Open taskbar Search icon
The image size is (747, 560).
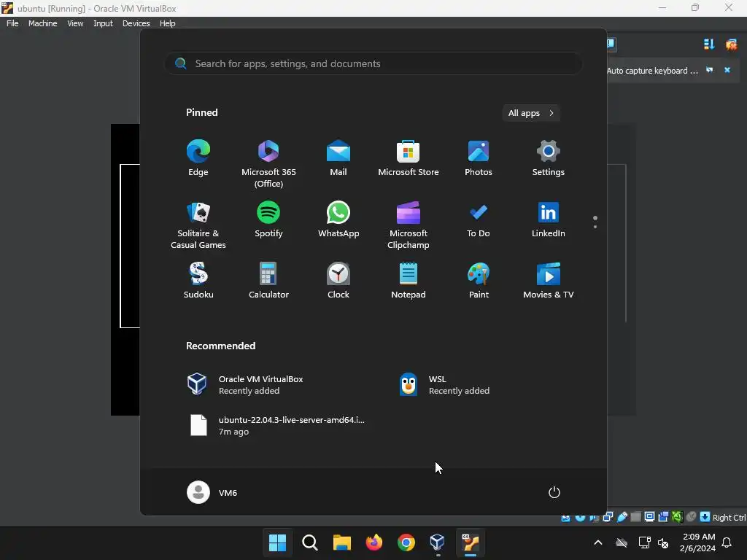(x=309, y=542)
